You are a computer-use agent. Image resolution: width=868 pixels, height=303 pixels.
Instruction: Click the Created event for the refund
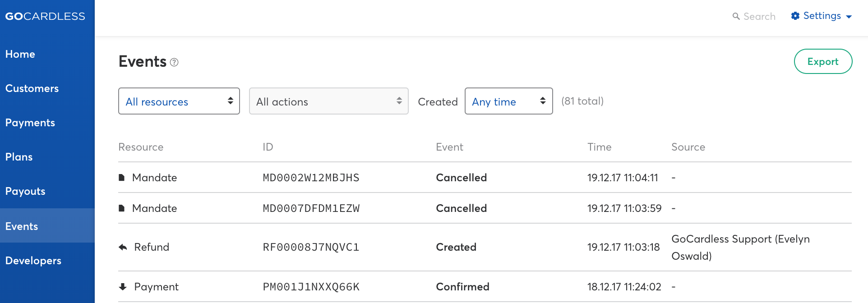[x=456, y=247]
